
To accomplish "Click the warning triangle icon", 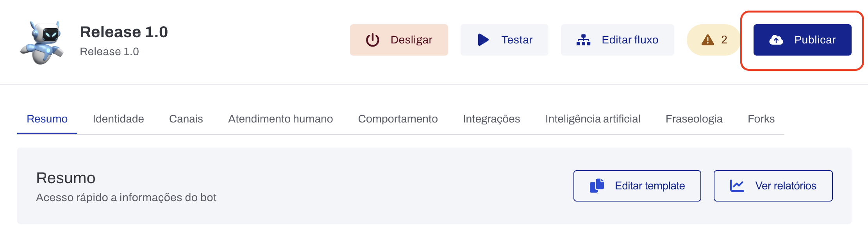I will pos(707,40).
